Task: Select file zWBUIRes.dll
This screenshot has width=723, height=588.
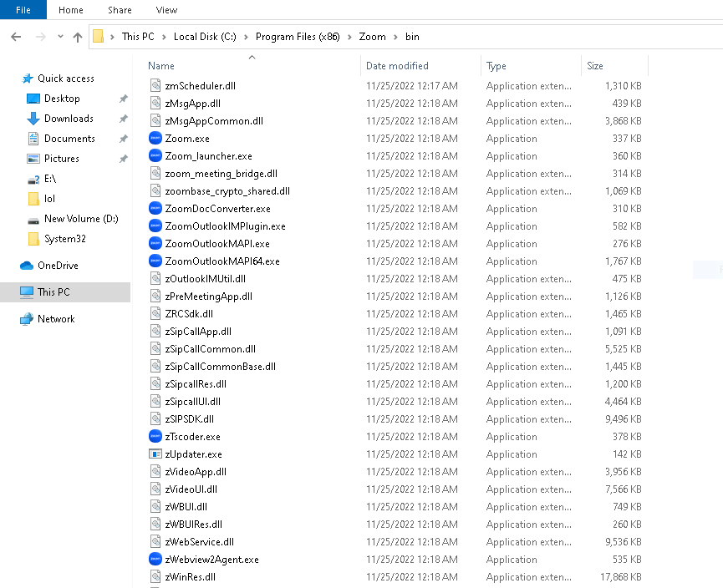Action: pos(194,524)
